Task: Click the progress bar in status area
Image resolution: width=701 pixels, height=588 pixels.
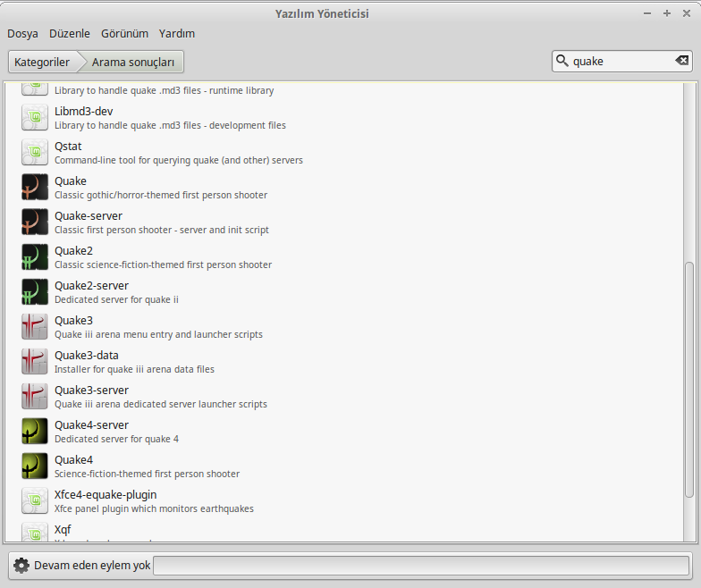Action: coord(420,565)
